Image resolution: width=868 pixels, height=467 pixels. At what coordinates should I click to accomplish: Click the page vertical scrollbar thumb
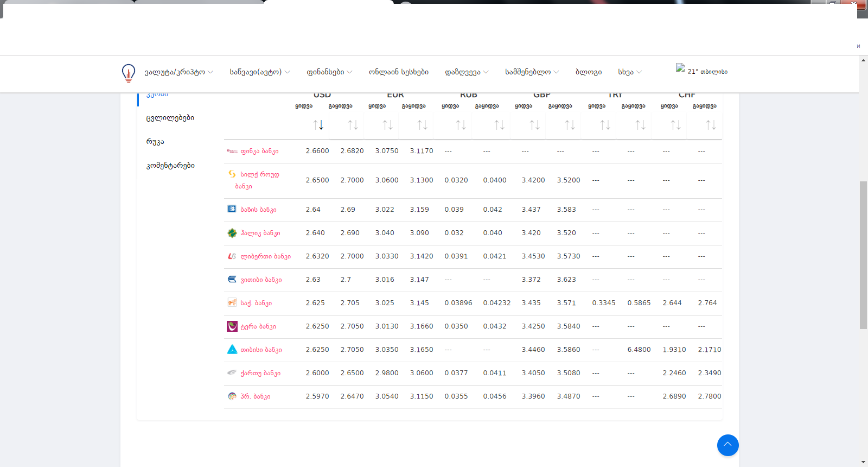863,255
